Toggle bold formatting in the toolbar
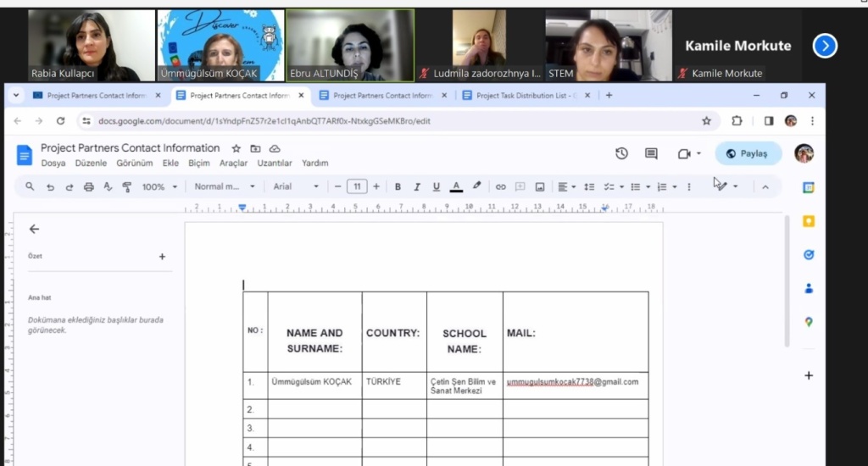 398,186
